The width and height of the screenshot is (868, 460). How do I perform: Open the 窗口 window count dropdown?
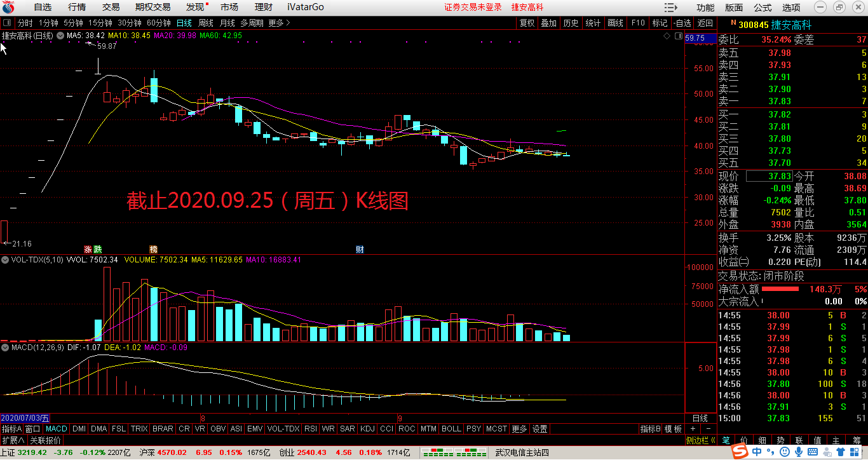tap(33, 429)
